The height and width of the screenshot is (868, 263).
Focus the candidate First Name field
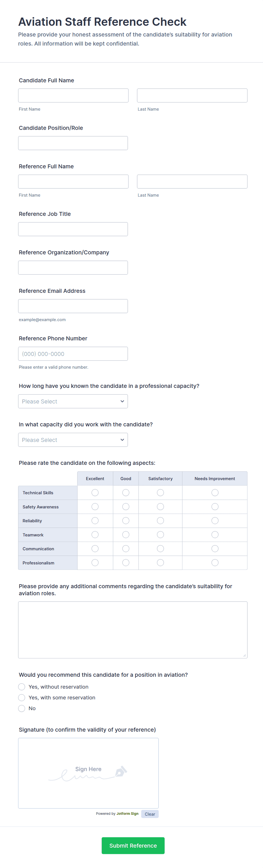tap(73, 96)
